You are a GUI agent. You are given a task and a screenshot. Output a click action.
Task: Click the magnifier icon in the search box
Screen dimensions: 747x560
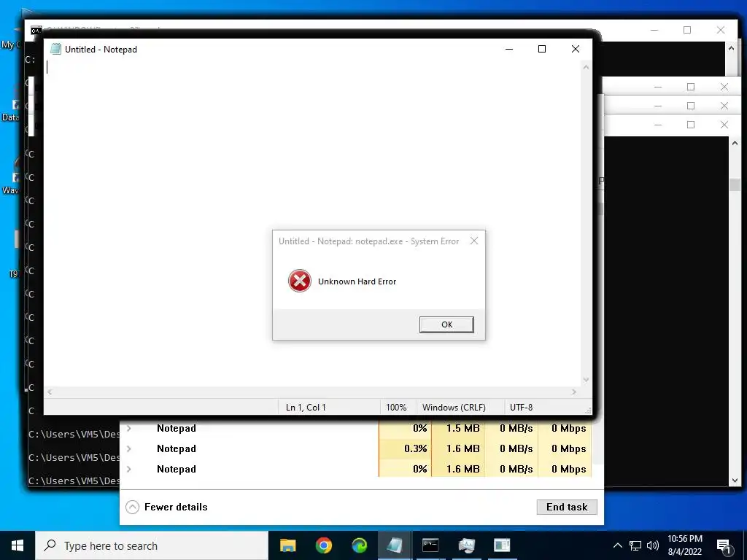pyautogui.click(x=50, y=545)
